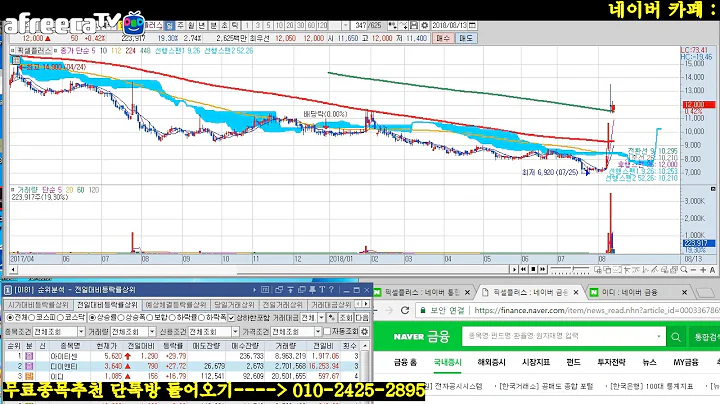Click the ranking table vertical scrollbar up arrow

coord(365,345)
